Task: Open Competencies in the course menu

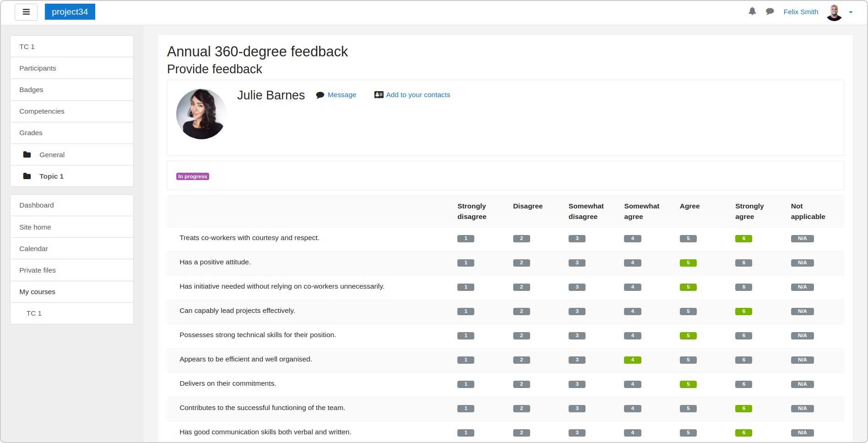Action: coord(42,111)
